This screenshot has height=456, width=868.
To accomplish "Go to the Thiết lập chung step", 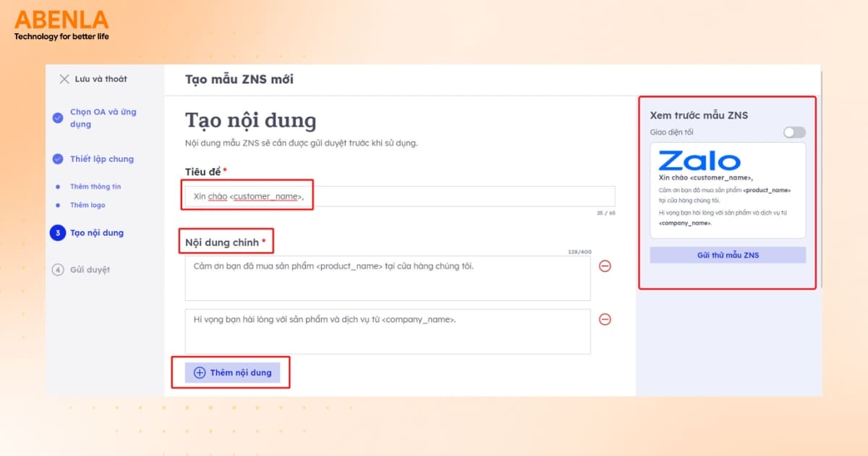I will click(x=102, y=159).
